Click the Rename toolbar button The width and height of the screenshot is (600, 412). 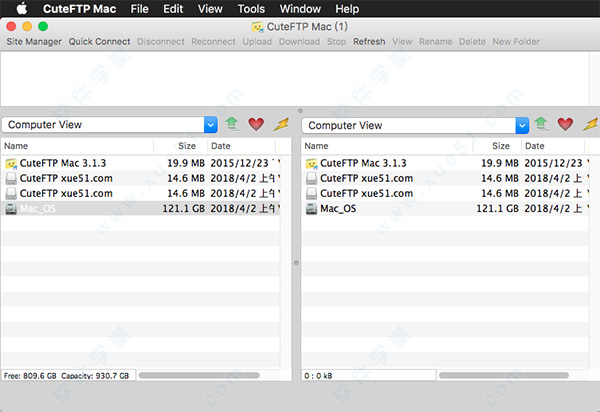(435, 41)
